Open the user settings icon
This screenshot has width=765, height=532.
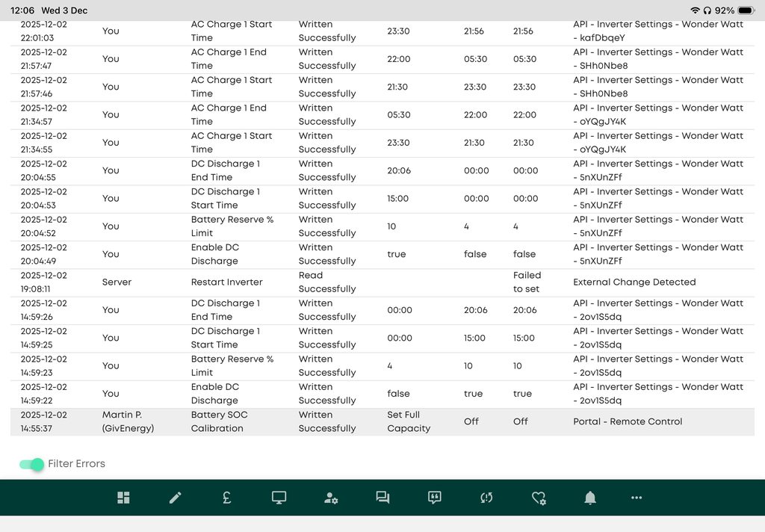coord(331,498)
